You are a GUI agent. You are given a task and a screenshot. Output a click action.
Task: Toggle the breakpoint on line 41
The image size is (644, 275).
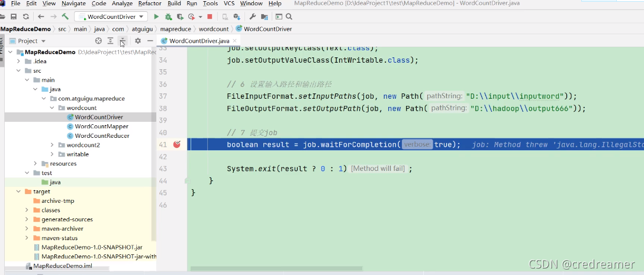(x=177, y=144)
